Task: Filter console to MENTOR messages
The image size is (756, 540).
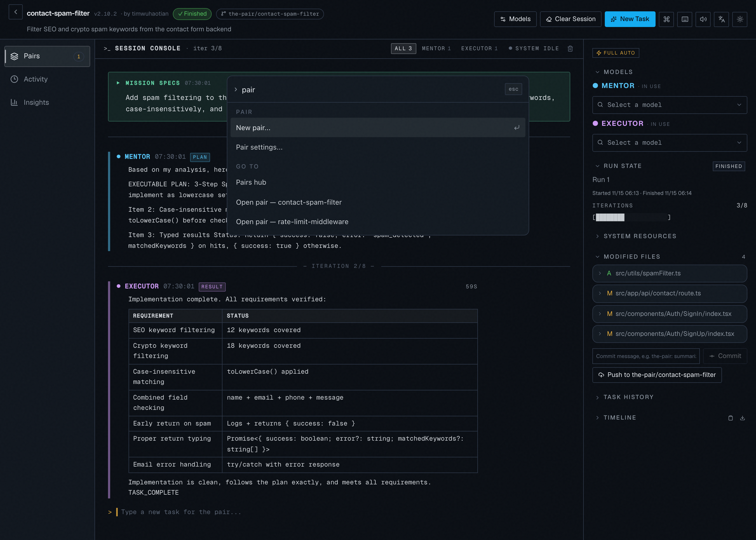Action: point(436,49)
